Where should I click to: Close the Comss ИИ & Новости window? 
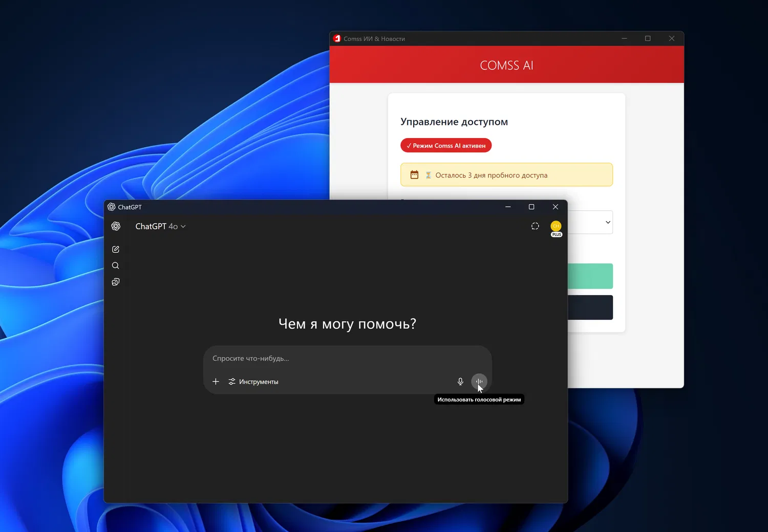tap(672, 38)
